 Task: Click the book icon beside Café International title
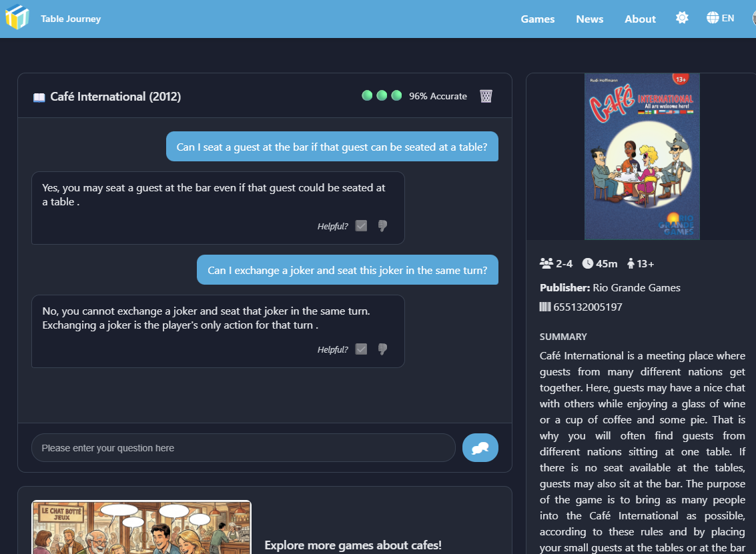[x=40, y=96]
